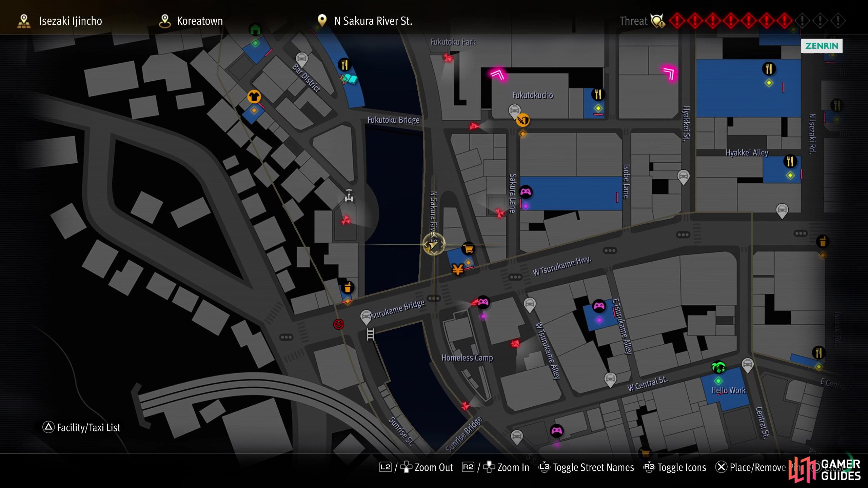Image resolution: width=868 pixels, height=488 pixels.
Task: Click the taxi pin on W Central St.
Action: point(610,380)
